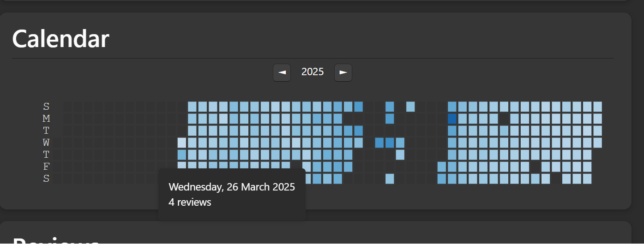This screenshot has width=644, height=244.
Task: Click the middle of three isolated Wednesday cells
Action: click(x=390, y=143)
